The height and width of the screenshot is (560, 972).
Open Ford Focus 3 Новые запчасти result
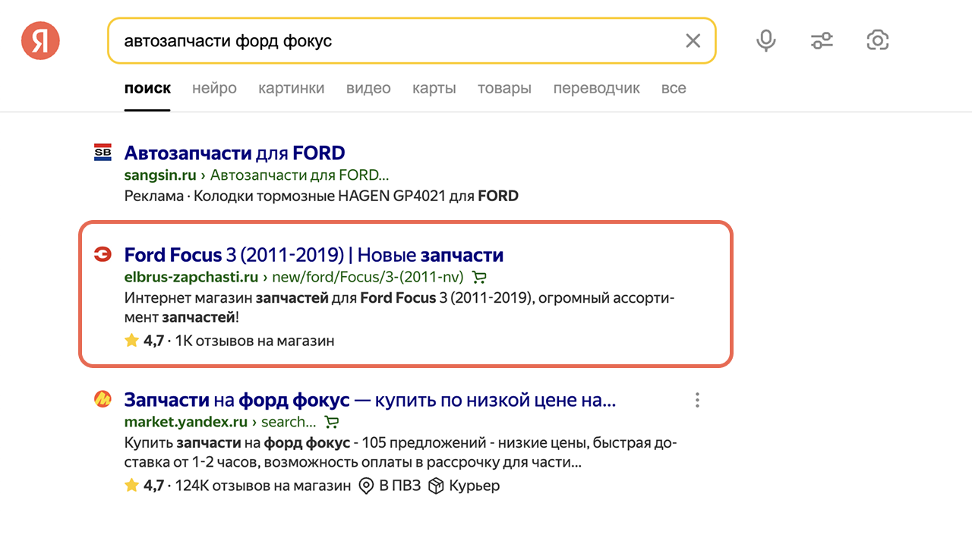(x=314, y=254)
